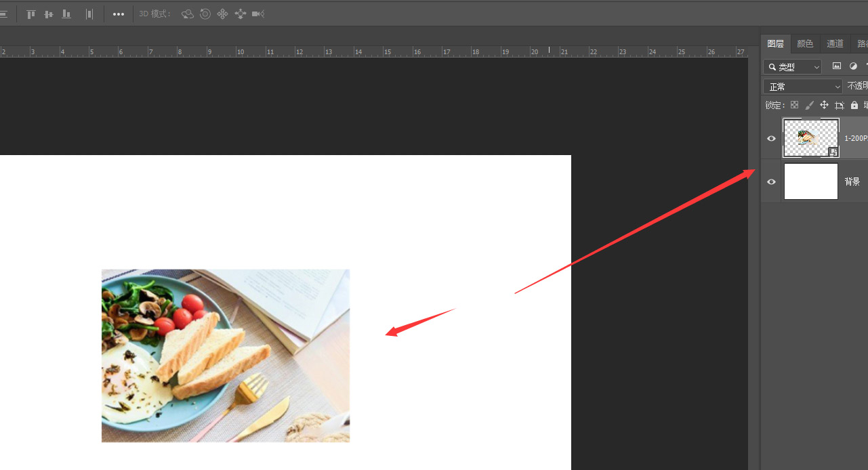Hide the 1-200P layer eye icon
Viewport: 868px width, 470px height.
point(771,138)
